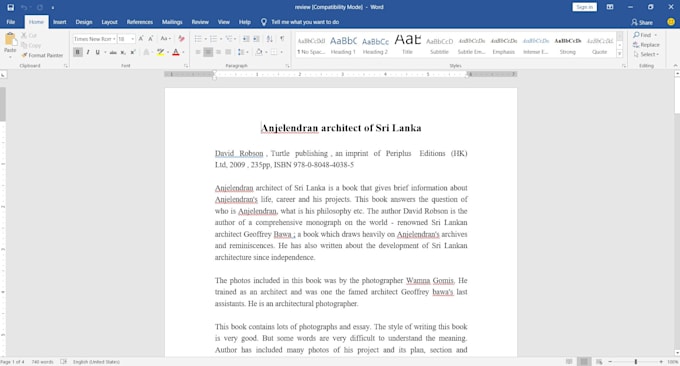
Task: Click the numbered list icon
Action: 213,39
